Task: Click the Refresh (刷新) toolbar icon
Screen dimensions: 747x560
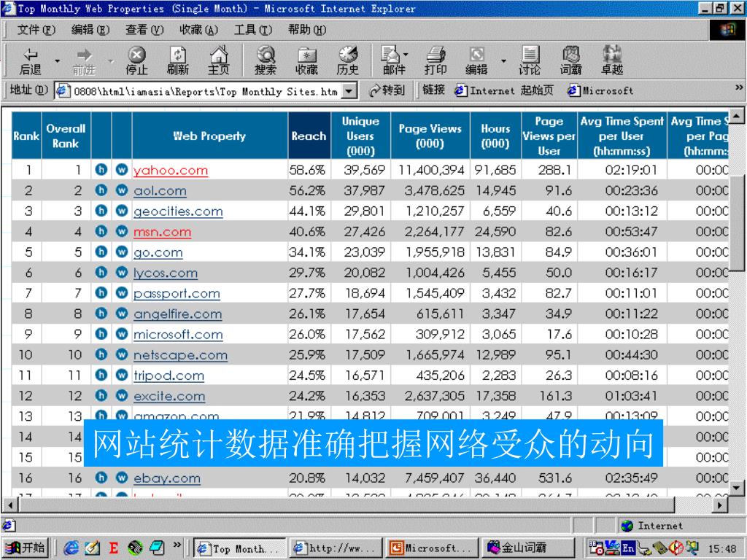Action: (x=178, y=61)
